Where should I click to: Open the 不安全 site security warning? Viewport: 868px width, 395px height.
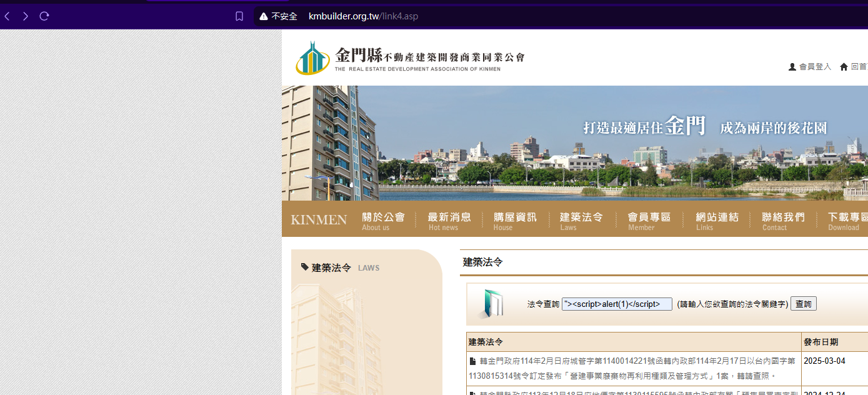(279, 16)
